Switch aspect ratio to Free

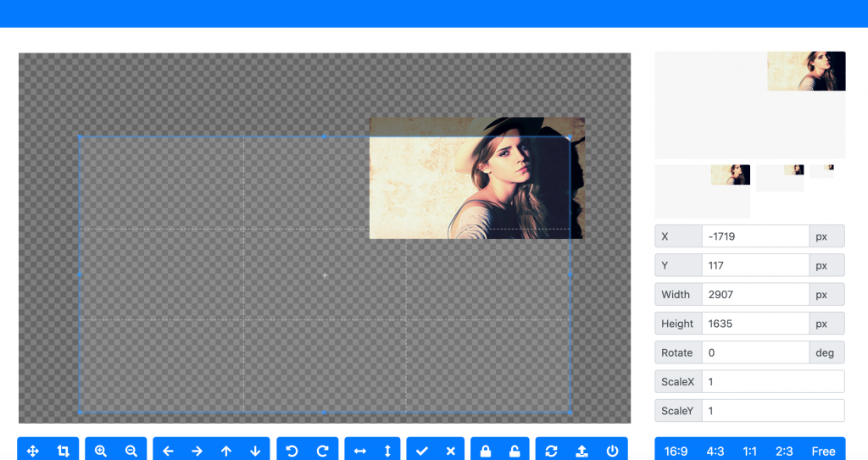pyautogui.click(x=823, y=451)
